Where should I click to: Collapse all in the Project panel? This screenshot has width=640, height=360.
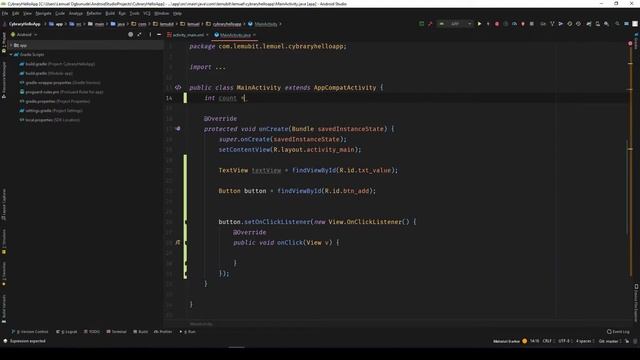(140, 35)
